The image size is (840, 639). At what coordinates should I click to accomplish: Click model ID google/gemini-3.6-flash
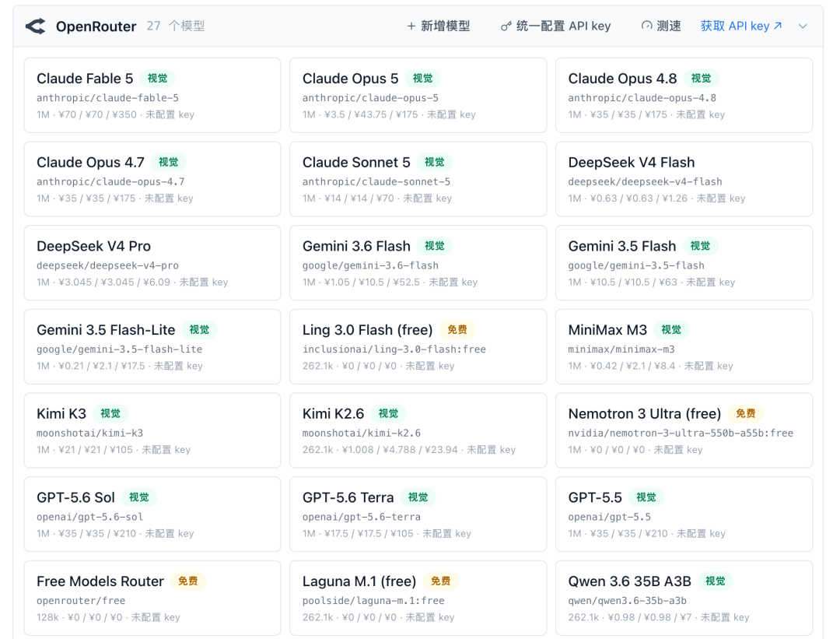pos(370,265)
